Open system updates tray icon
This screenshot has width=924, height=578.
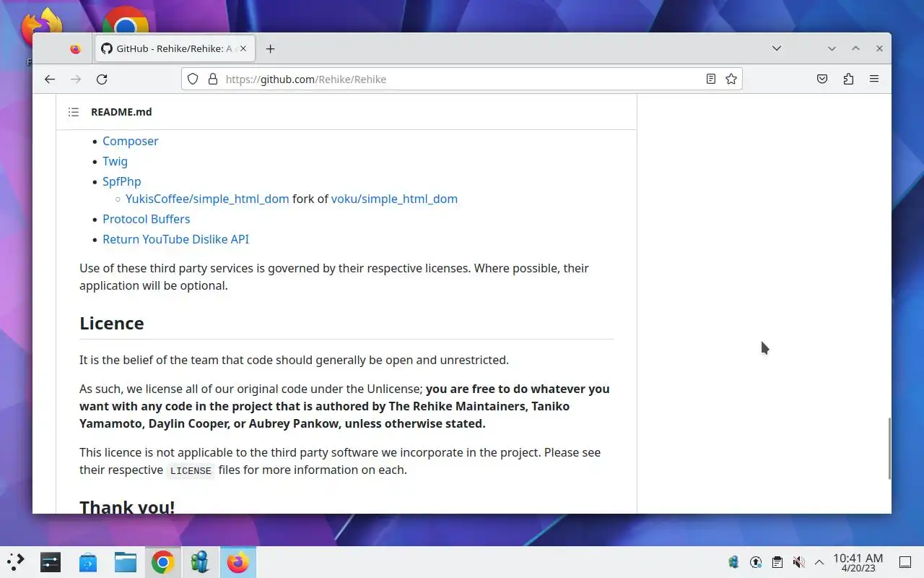coord(756,561)
